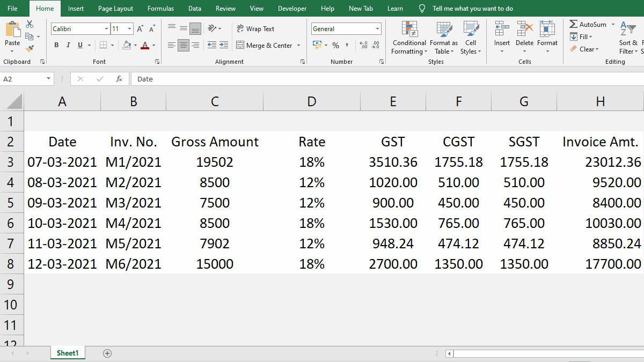Open the Font dropdown showing Calibri
Image resolution: width=644 pixels, height=362 pixels.
click(79, 28)
